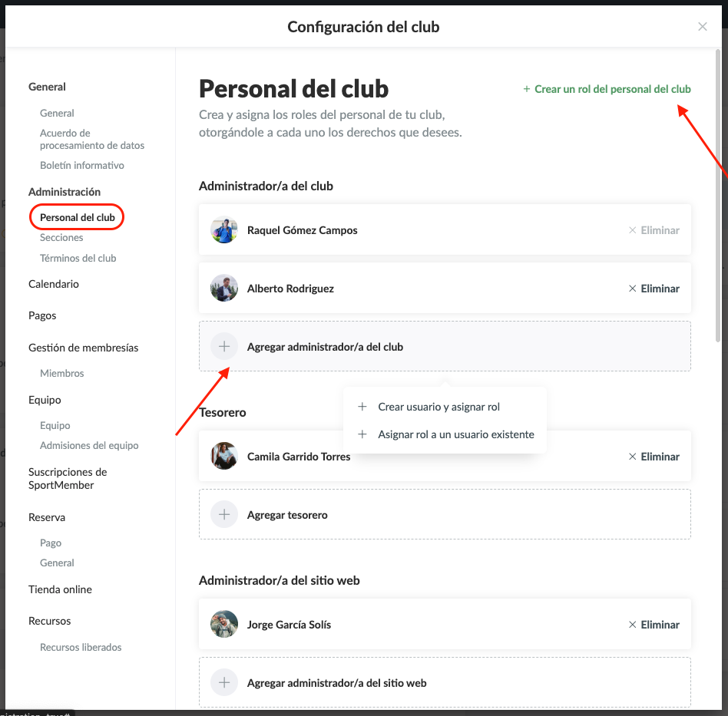Open Secciones in the sidebar
The image size is (728, 716).
[61, 238]
